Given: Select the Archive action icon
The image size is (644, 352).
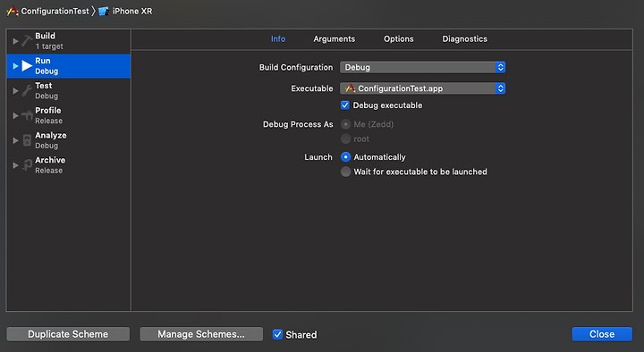Looking at the screenshot, I should pyautogui.click(x=27, y=165).
